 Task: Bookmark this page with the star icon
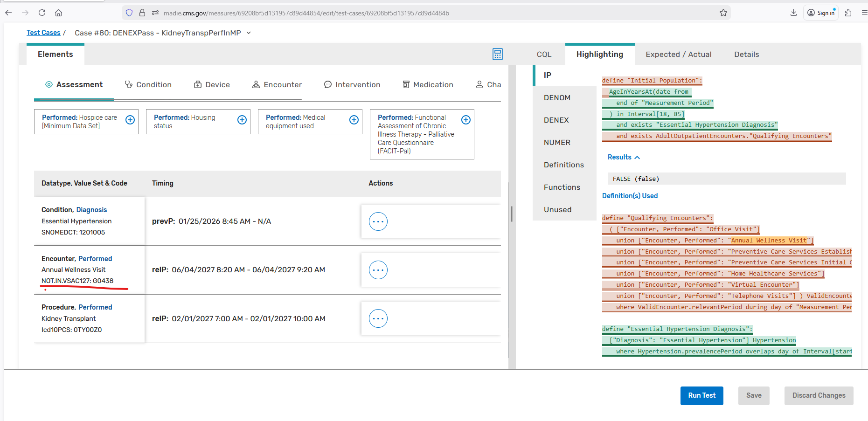[723, 13]
